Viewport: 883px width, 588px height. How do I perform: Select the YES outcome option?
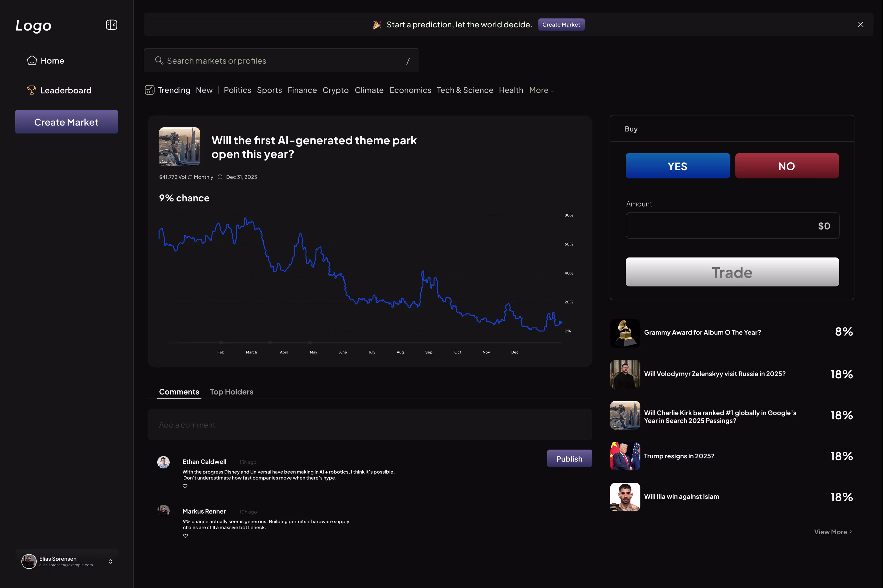(677, 166)
